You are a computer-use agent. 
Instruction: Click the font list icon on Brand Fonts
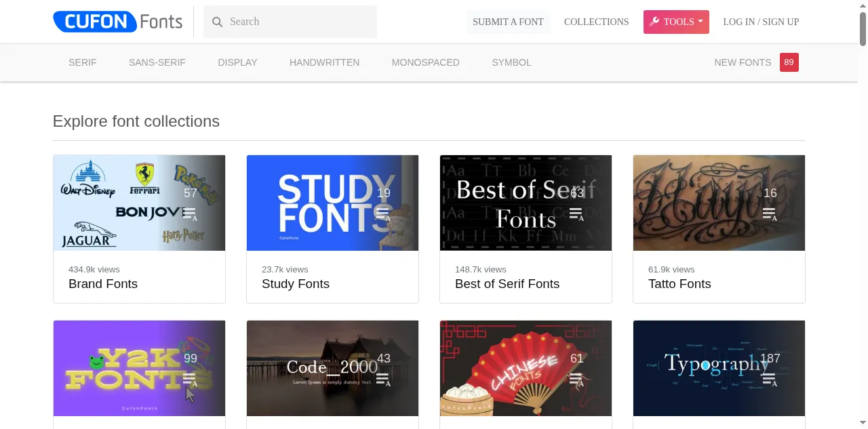tap(190, 214)
